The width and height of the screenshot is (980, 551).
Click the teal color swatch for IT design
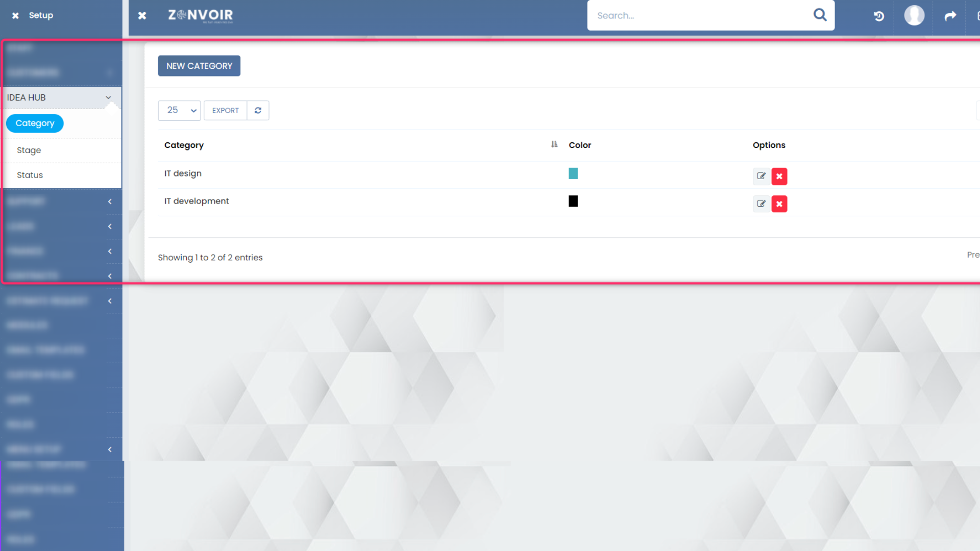[573, 173]
